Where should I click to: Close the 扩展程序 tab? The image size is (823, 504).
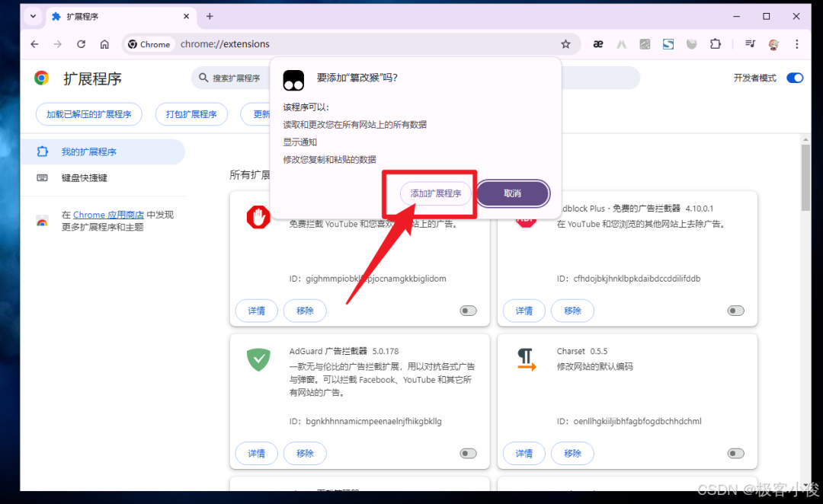pos(187,16)
